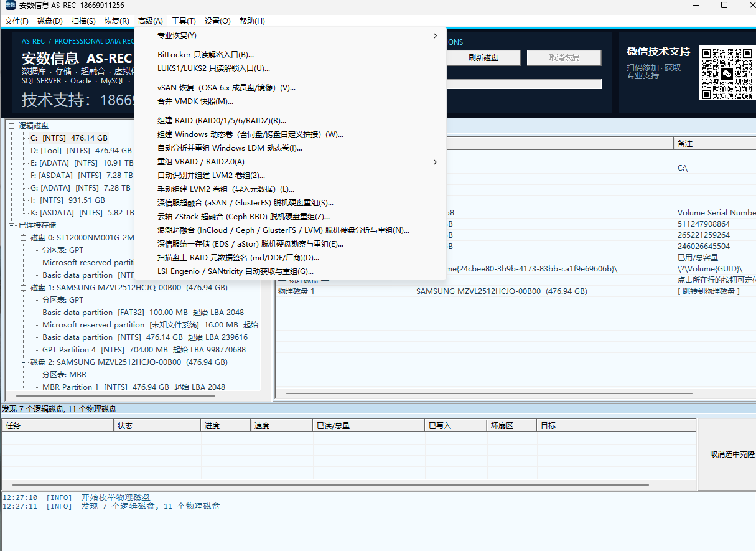Click the AS-REC app icon in title bar
Viewport: 756px width, 551px height.
11,6
